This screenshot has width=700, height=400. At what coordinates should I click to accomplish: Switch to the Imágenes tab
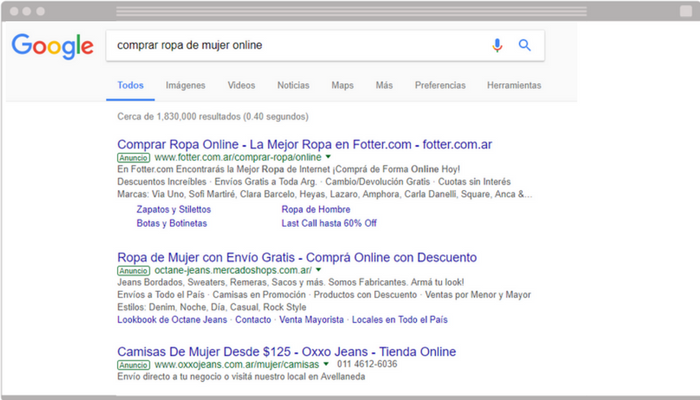click(186, 85)
